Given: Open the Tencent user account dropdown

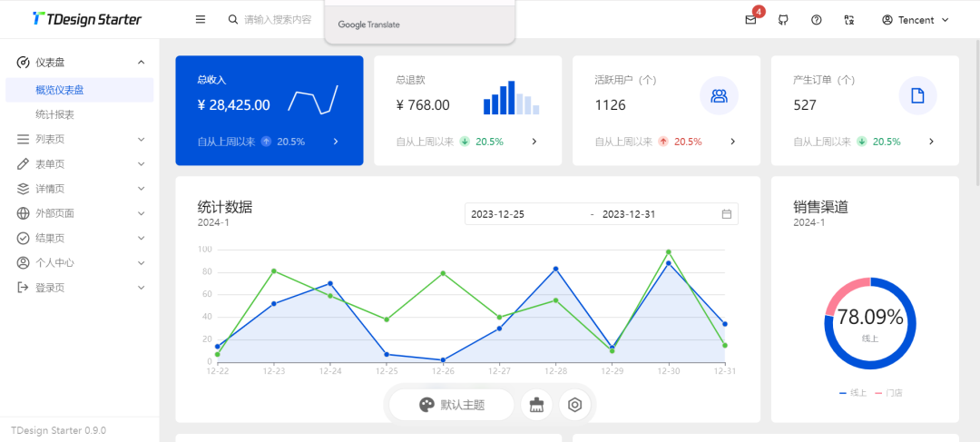Looking at the screenshot, I should [x=915, y=20].
